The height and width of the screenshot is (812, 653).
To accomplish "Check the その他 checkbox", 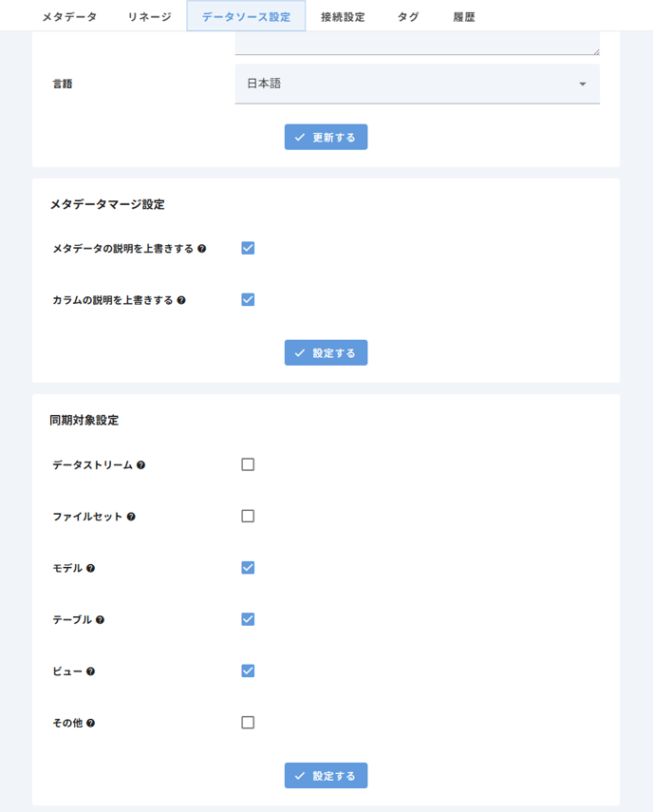I will (x=248, y=723).
